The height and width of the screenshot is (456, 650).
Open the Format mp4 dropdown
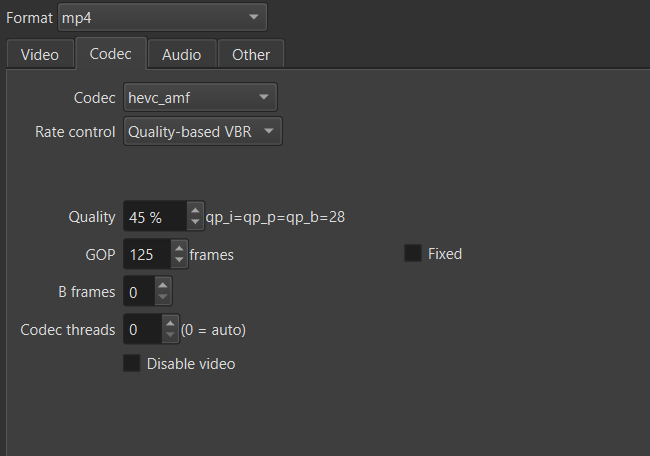[x=162, y=17]
